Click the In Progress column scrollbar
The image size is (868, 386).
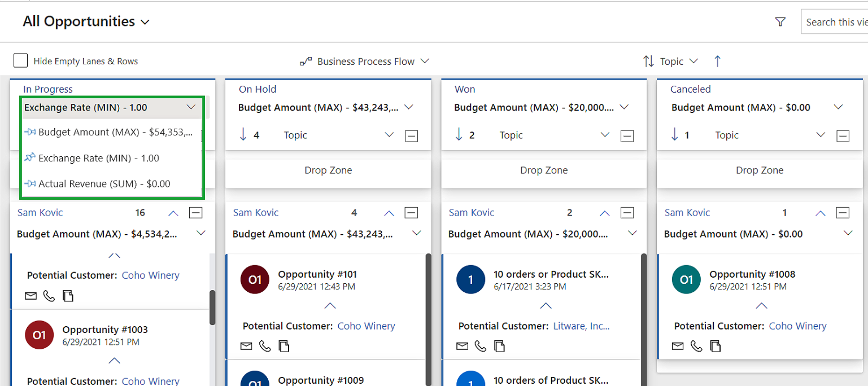tap(212, 308)
